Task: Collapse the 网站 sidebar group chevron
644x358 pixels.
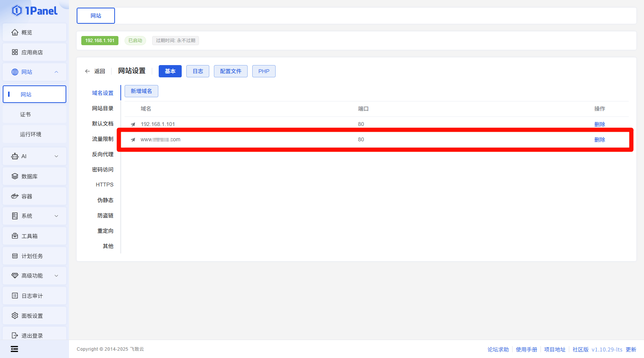Action: tap(56, 72)
